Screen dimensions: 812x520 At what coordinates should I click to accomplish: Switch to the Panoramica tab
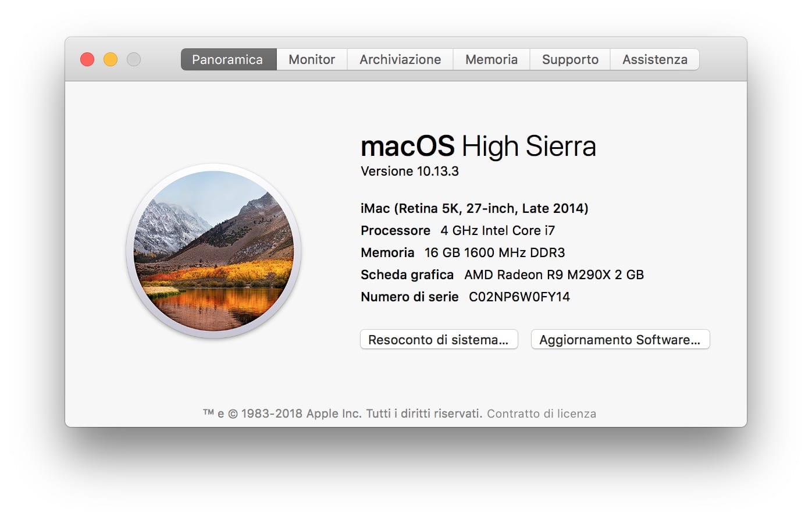228,59
